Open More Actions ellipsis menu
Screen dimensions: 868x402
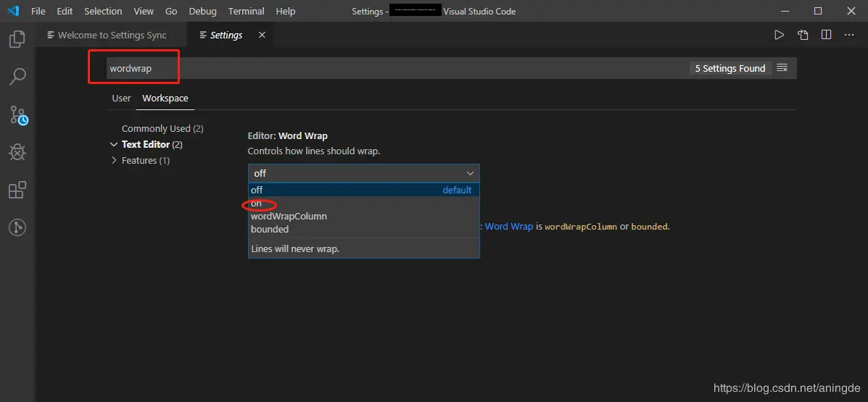point(849,35)
